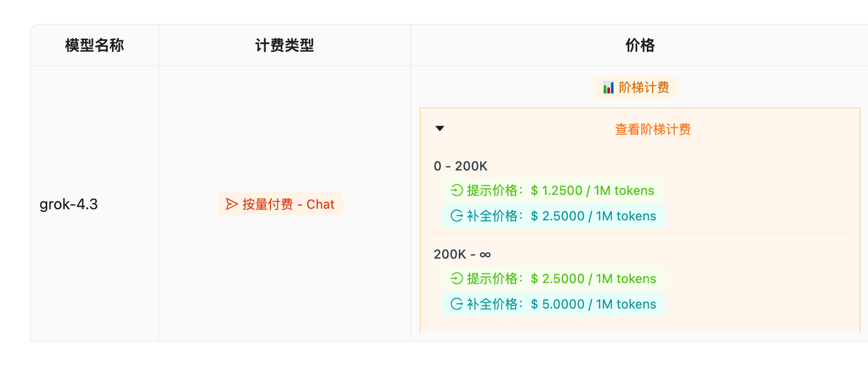Click the 提示价格 $ 2.5000 / 1M tokens tag
The width and height of the screenshot is (868, 376).
(553, 278)
